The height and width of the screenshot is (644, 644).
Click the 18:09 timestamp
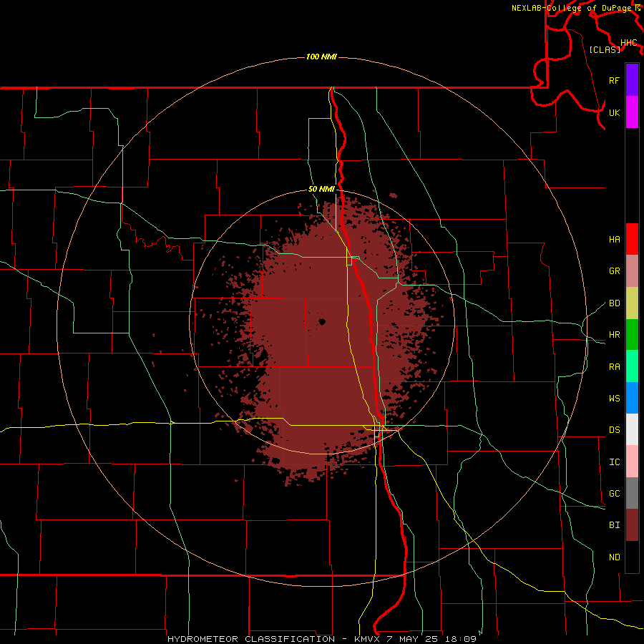(x=460, y=639)
